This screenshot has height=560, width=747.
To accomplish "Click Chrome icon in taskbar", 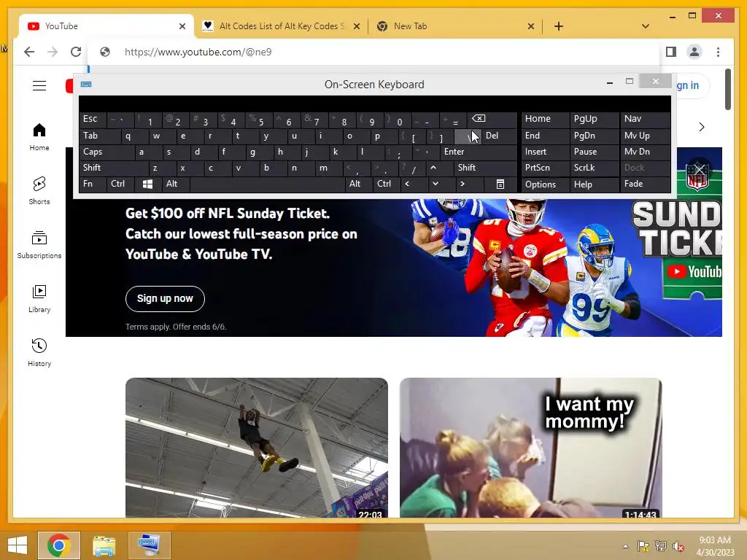I will pos(59,545).
